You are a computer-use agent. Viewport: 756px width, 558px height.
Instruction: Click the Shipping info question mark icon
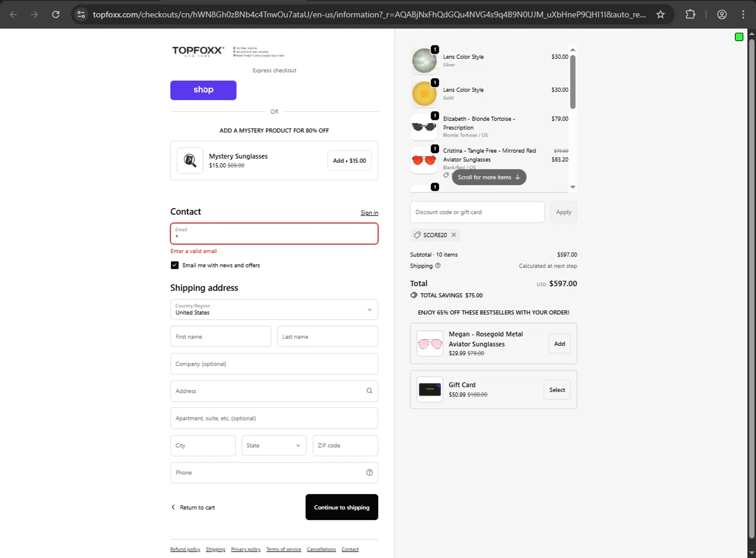coord(437,266)
